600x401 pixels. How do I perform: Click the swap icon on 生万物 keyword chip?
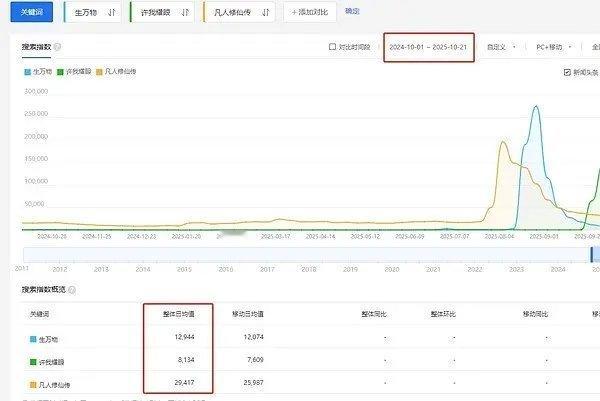click(111, 13)
